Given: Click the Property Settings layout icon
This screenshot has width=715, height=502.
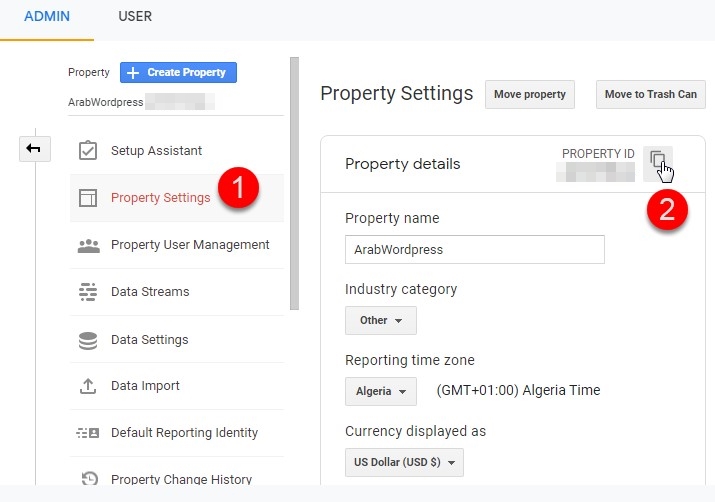Looking at the screenshot, I should [x=88, y=198].
